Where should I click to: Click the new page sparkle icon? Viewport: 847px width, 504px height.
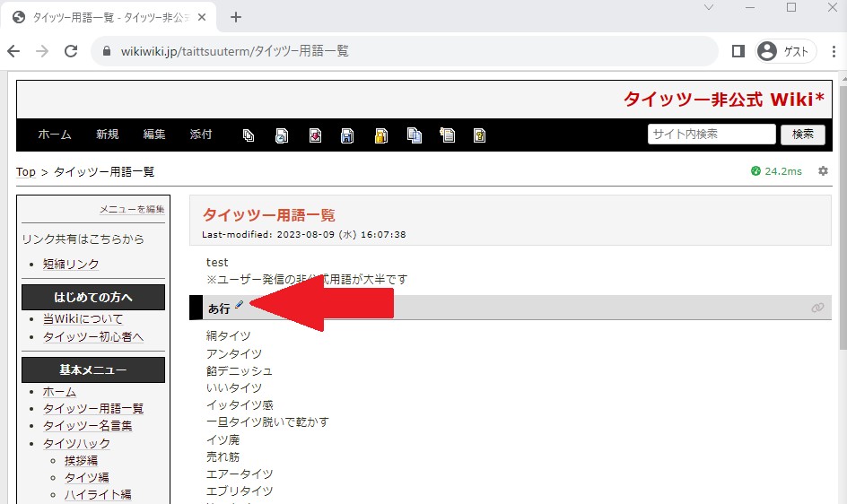point(447,135)
